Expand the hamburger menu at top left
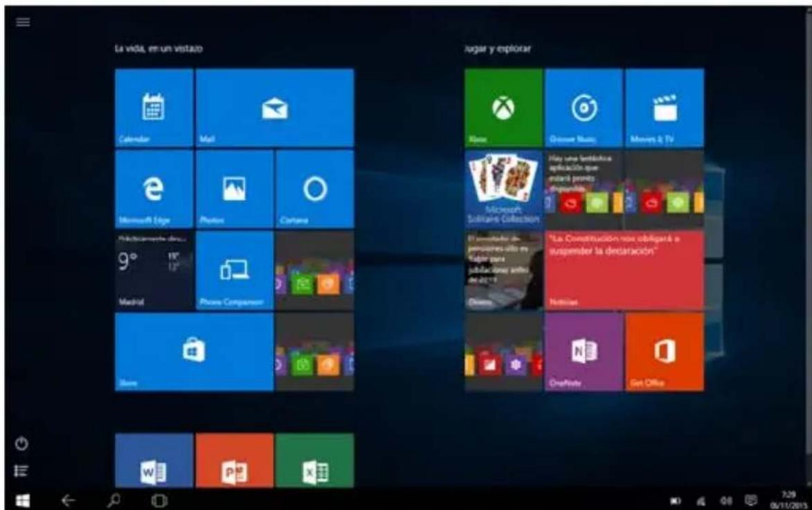812x510 pixels. point(22,21)
